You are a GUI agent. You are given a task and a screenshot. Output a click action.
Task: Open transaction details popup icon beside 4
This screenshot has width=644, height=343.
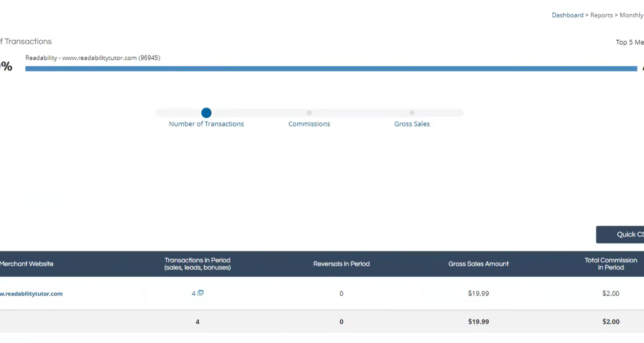200,293
